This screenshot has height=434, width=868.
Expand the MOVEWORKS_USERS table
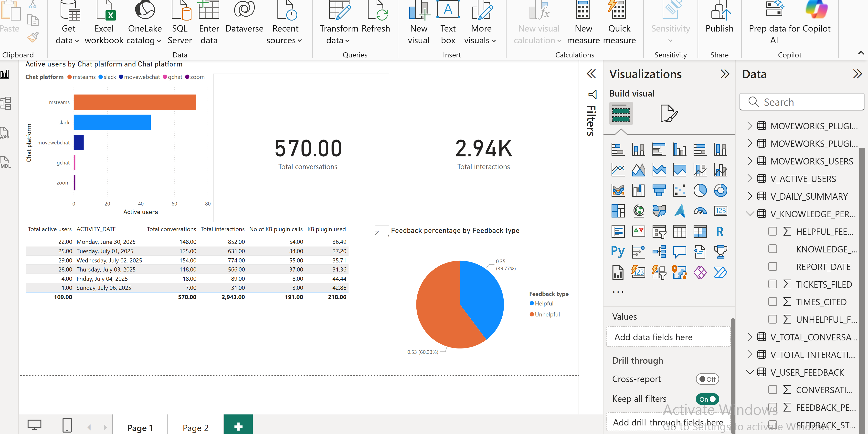[749, 161]
